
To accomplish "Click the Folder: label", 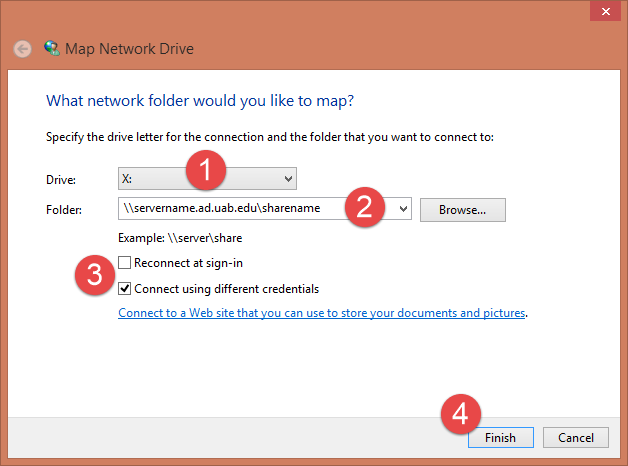I will point(66,210).
